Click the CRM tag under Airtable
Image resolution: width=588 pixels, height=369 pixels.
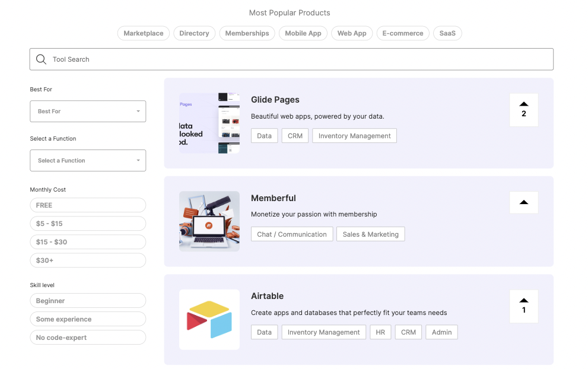[408, 332]
